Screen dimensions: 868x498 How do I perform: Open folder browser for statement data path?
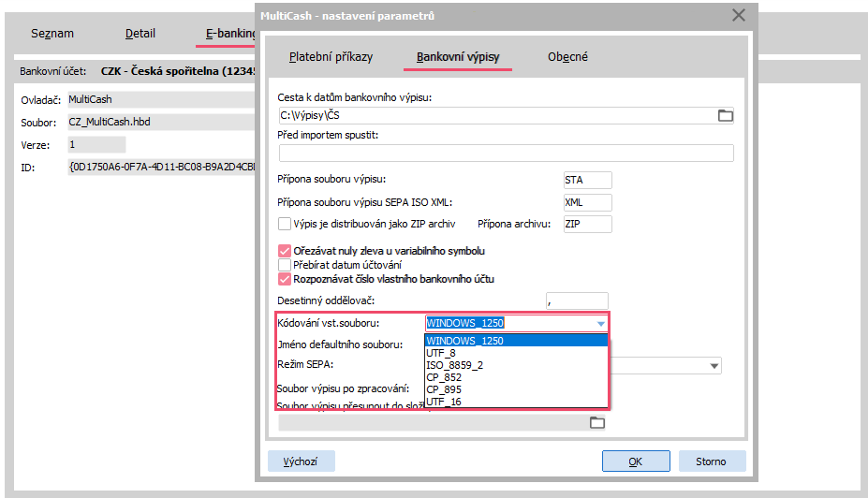click(x=725, y=115)
